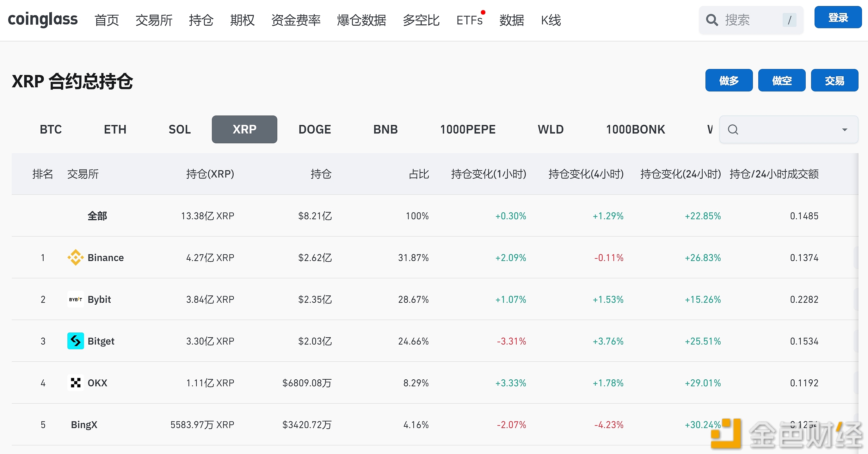The height and width of the screenshot is (454, 868).
Task: Select the 1000BONK coin tab
Action: pos(636,129)
